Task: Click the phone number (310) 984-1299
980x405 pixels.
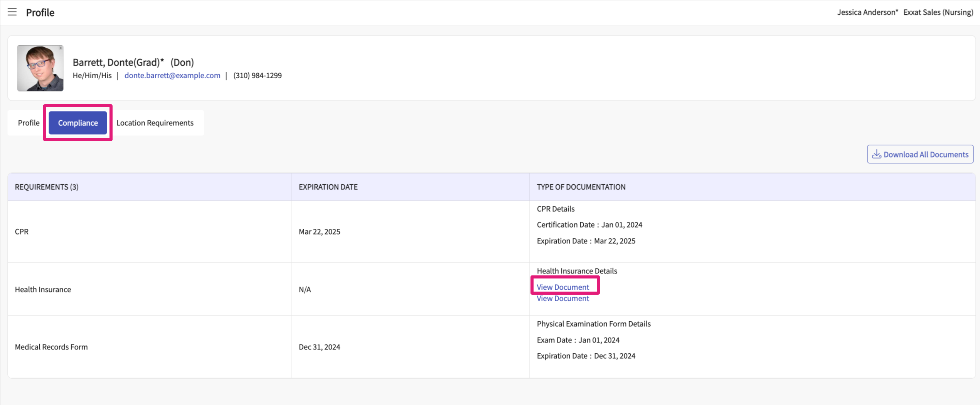Action: 257,75
